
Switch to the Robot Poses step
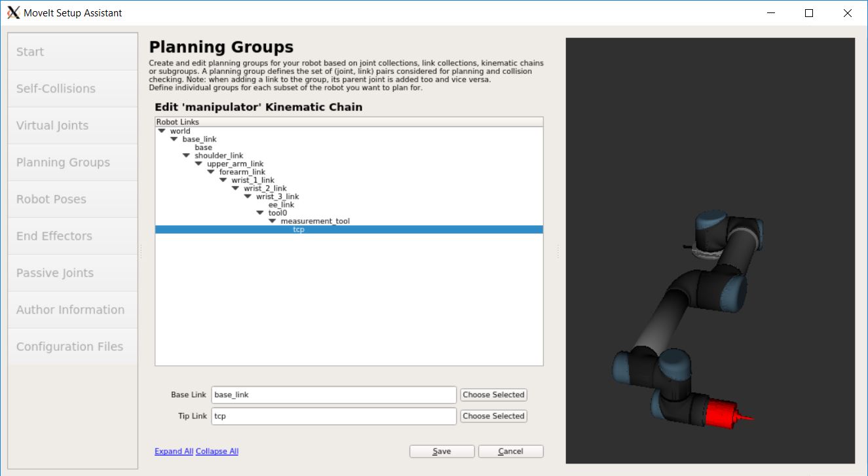51,199
